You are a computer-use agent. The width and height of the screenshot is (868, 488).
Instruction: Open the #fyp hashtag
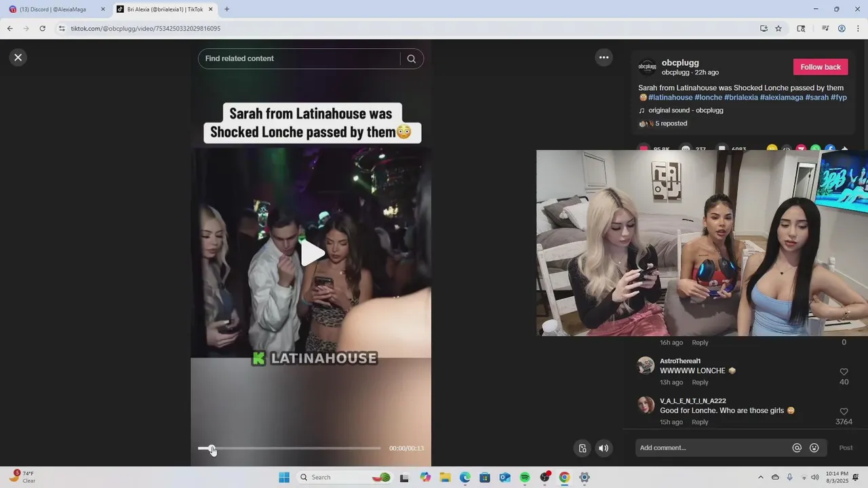(x=839, y=98)
